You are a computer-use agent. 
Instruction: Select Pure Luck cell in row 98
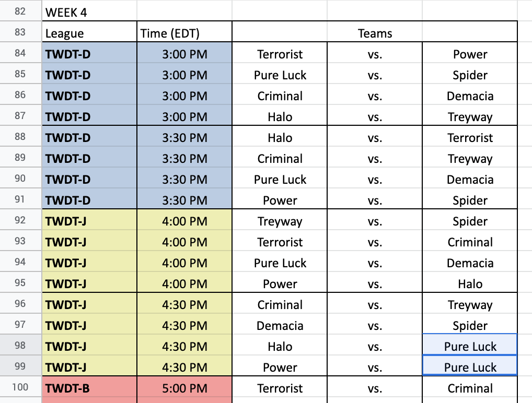click(470, 345)
